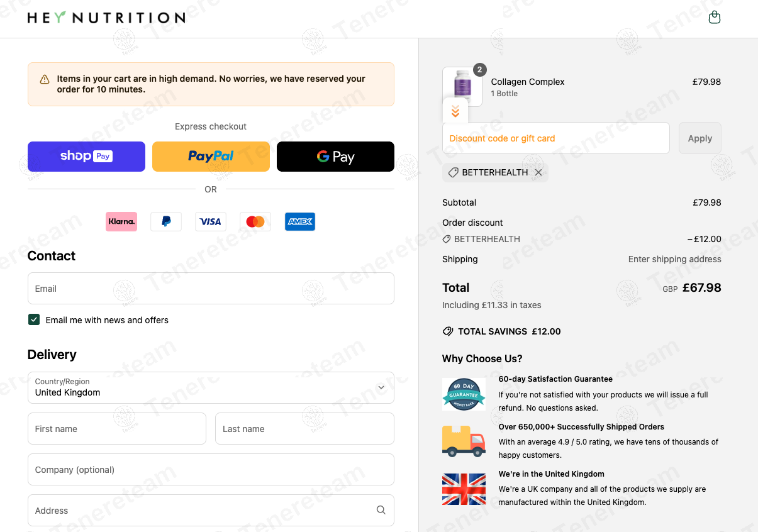Remove the BETTERHEALTH discount code
The width and height of the screenshot is (758, 532).
click(538, 172)
